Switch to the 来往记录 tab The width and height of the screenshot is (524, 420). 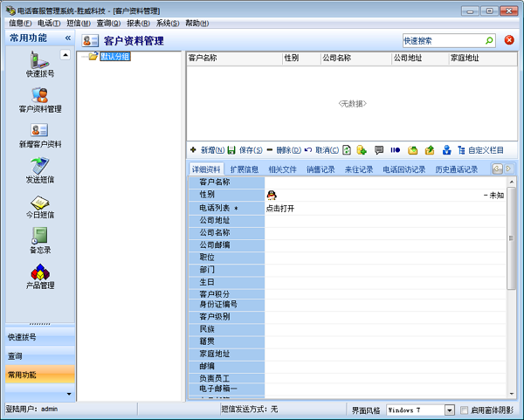[x=359, y=169]
